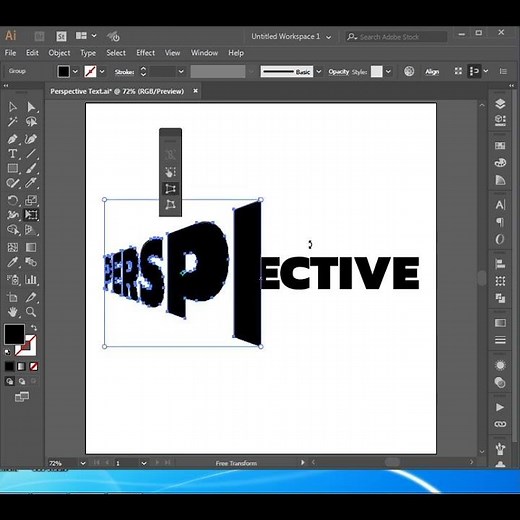Open the Type menu
Image resolution: width=520 pixels, height=520 pixels.
(x=88, y=53)
